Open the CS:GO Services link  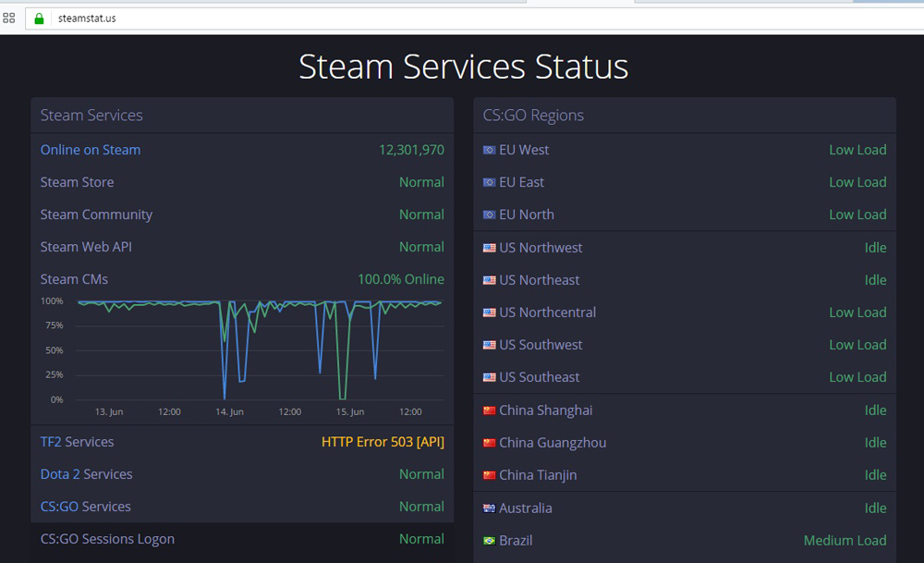pyautogui.click(x=85, y=507)
